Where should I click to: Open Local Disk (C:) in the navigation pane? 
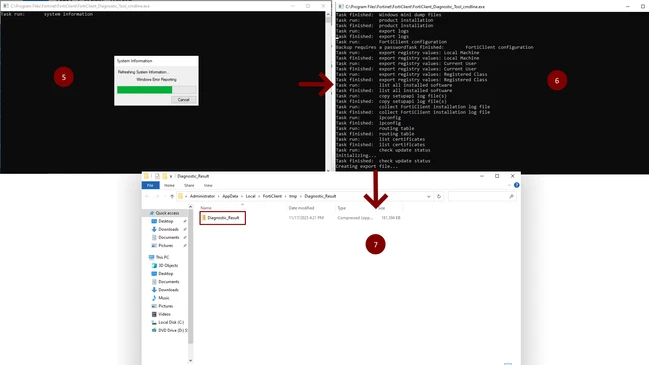click(x=171, y=322)
